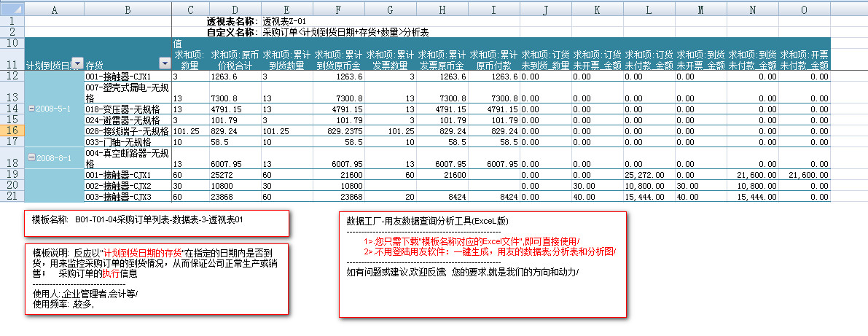
Task: Click the 求和项:原币价税合计 column heading
Action: [235, 60]
